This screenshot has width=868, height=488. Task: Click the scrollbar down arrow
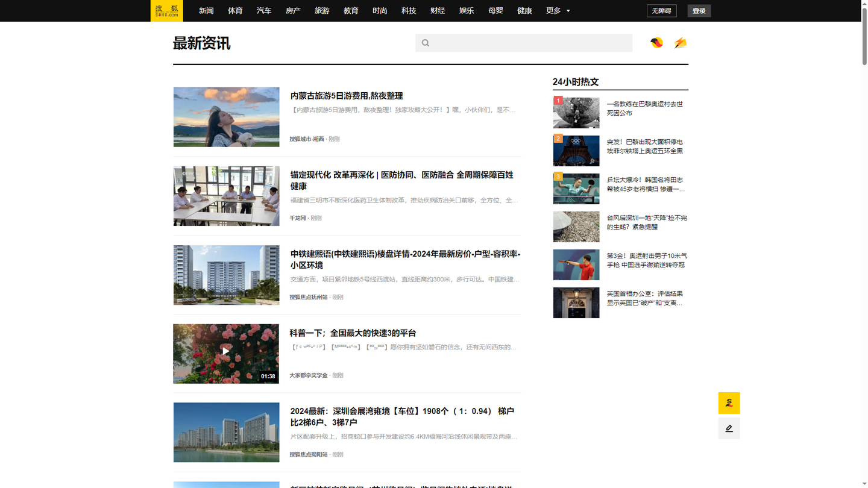pyautogui.click(x=864, y=484)
